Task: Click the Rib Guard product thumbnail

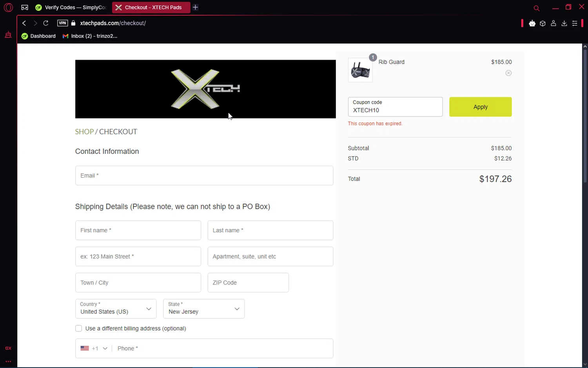Action: click(x=360, y=70)
